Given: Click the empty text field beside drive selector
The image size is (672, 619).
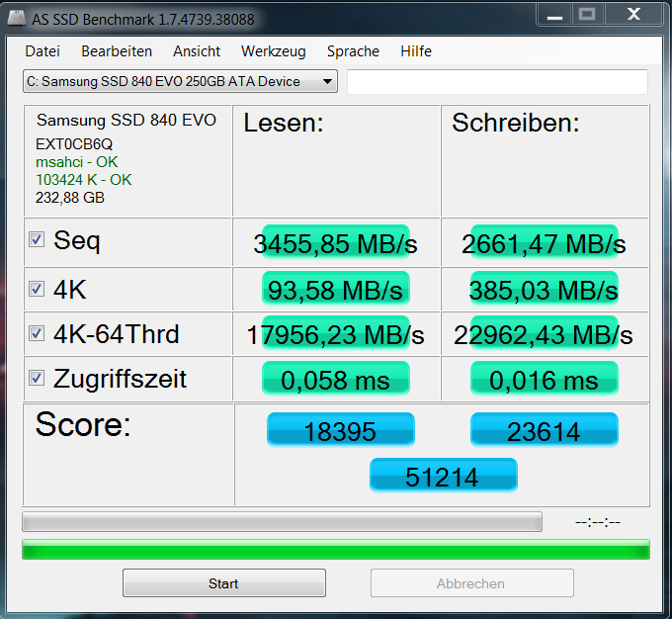Looking at the screenshot, I should pos(497,81).
